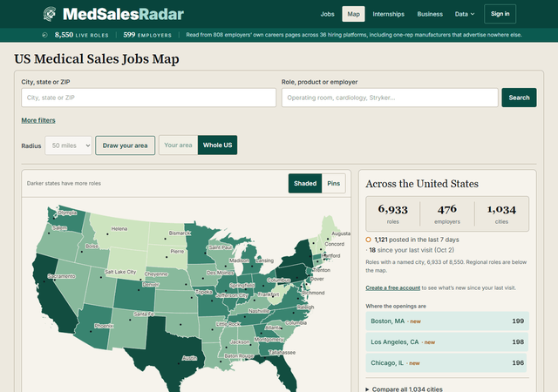
Task: Open the Jobs nav item
Action: 327,14
